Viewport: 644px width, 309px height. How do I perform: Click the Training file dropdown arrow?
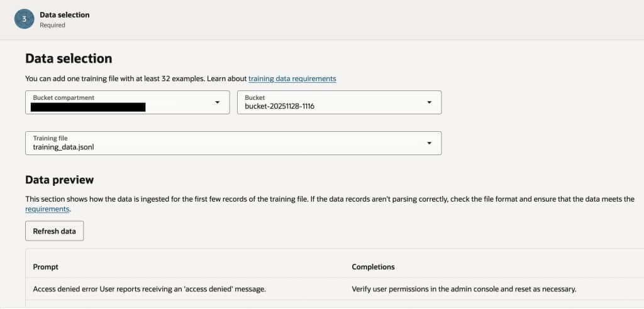429,143
